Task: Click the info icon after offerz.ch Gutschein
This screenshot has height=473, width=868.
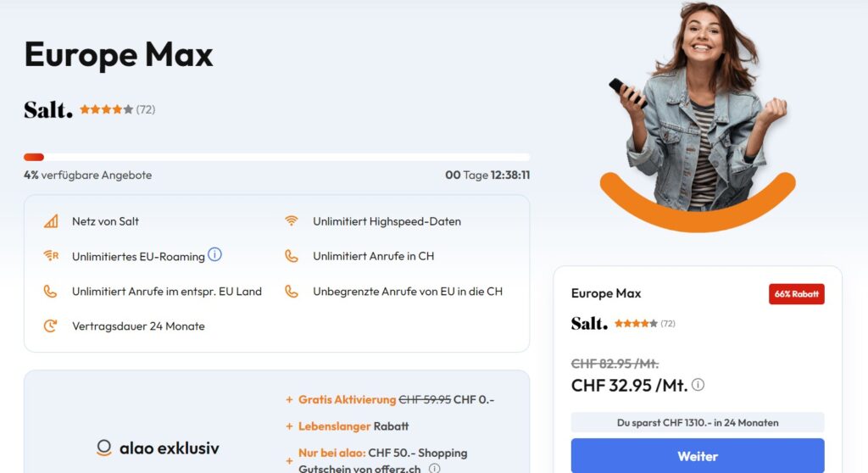Action: click(x=435, y=469)
